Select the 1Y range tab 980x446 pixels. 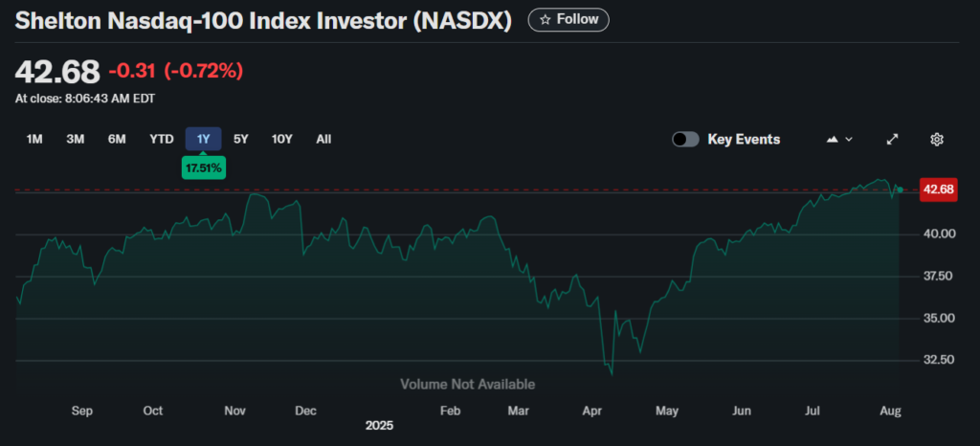203,140
